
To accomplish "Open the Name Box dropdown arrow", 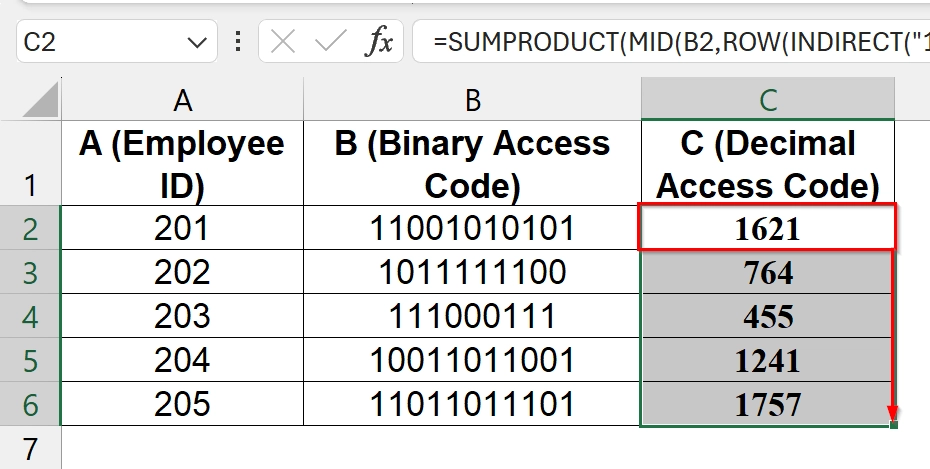I will click(x=196, y=42).
